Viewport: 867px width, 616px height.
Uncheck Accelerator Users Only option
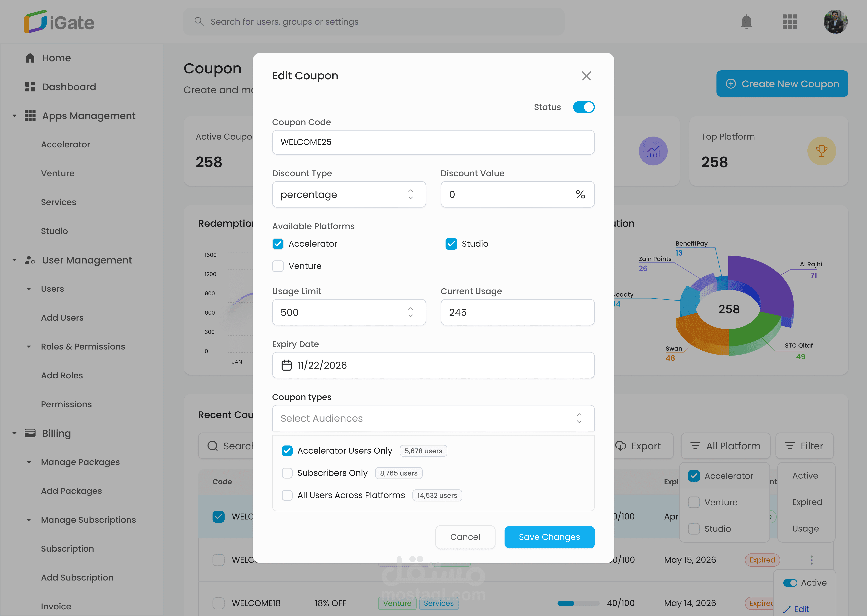coord(287,451)
